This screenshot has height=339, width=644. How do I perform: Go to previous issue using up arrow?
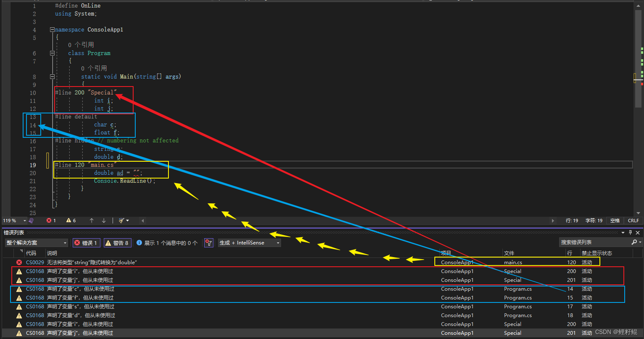(92, 221)
